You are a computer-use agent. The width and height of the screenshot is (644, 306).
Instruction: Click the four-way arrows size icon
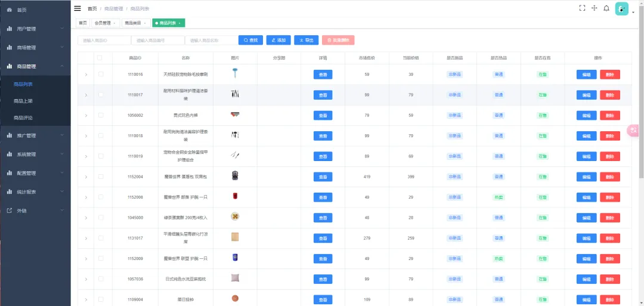point(595,8)
